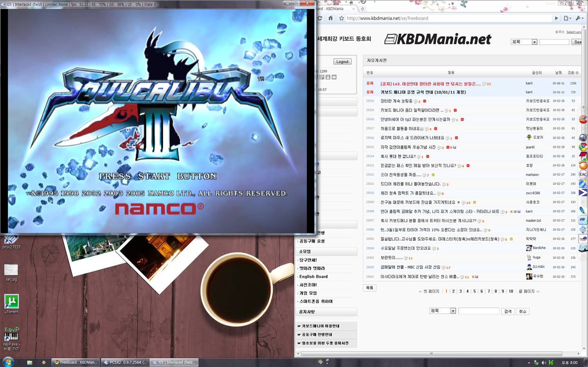Select the µTorrent desktop shortcut

[x=11, y=304]
